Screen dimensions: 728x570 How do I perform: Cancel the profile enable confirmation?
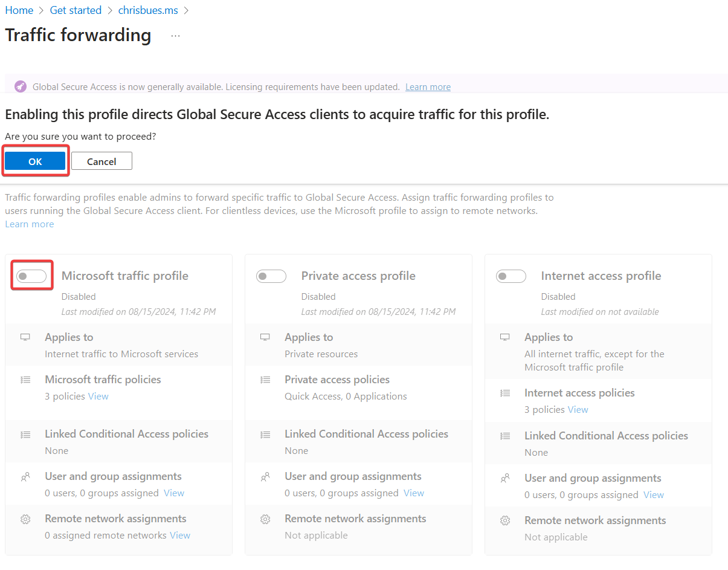coord(101,161)
